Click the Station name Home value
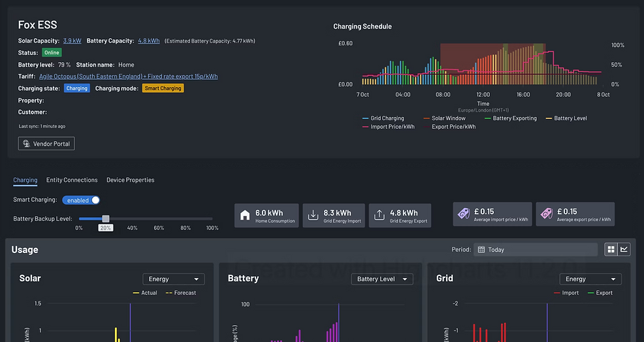The height and width of the screenshot is (342, 644). [x=126, y=65]
